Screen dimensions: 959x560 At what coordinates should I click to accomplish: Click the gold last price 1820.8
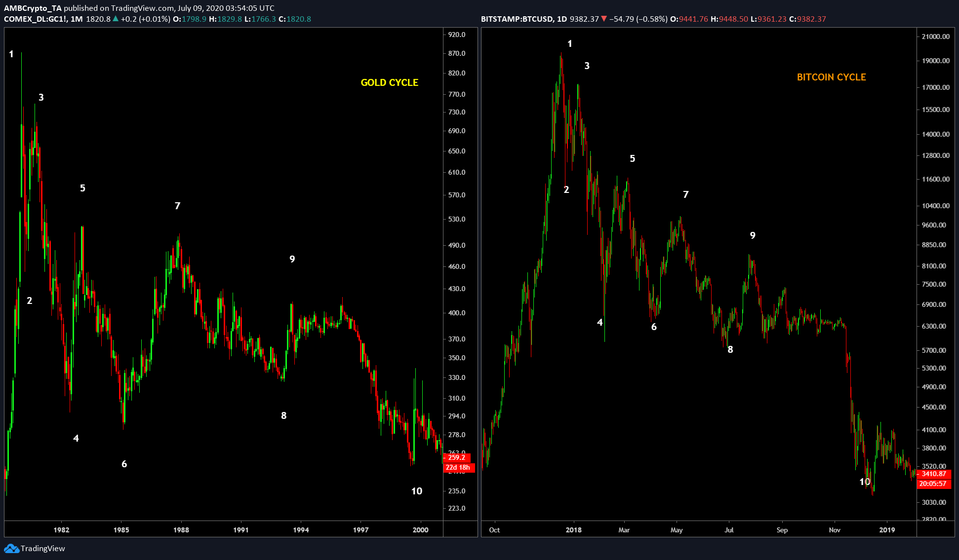pos(98,19)
